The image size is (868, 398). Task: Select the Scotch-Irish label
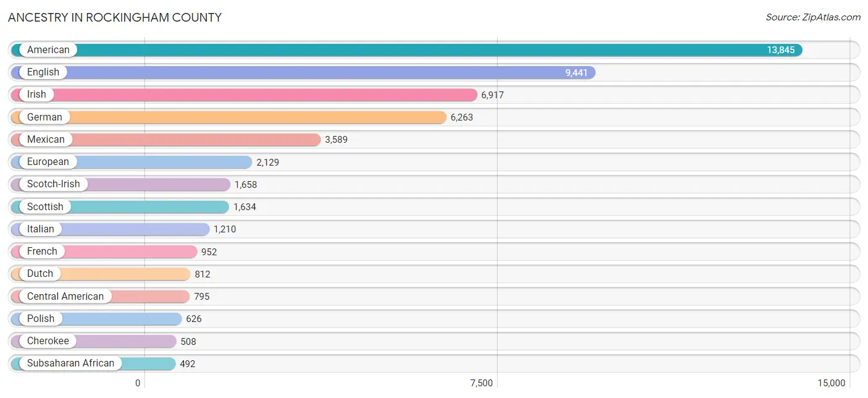(x=53, y=184)
